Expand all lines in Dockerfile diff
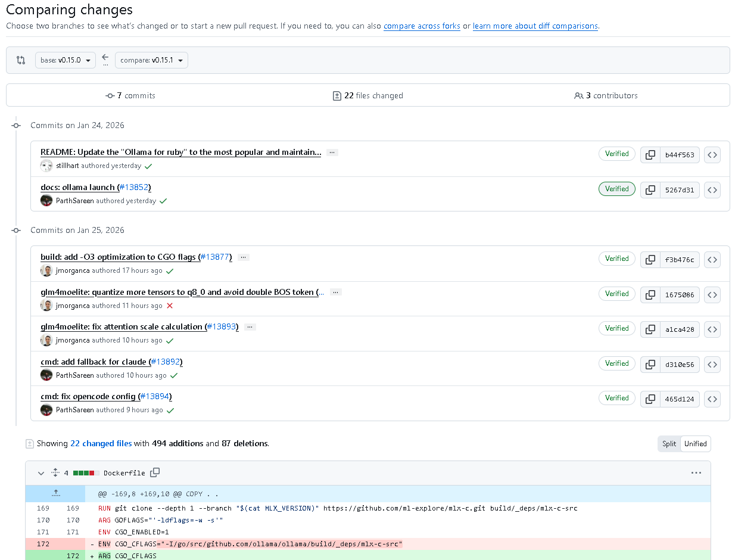732x560 pixels. (x=55, y=472)
